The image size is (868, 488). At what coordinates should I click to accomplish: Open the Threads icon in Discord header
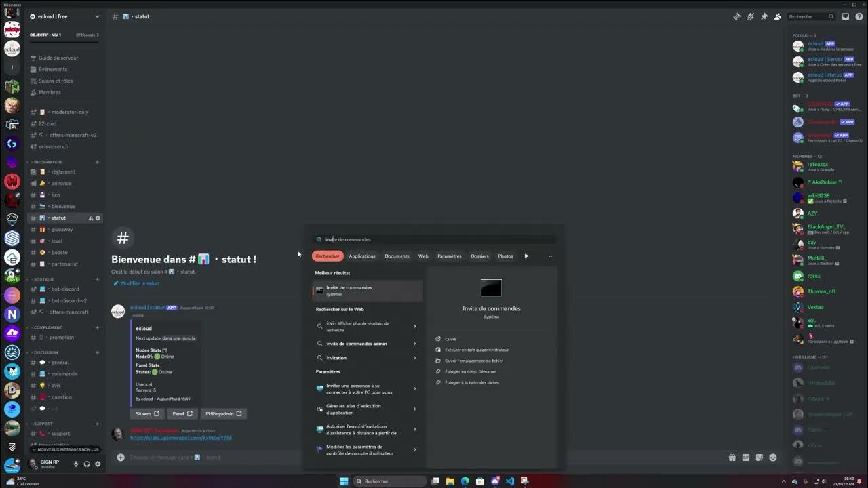[x=737, y=16]
